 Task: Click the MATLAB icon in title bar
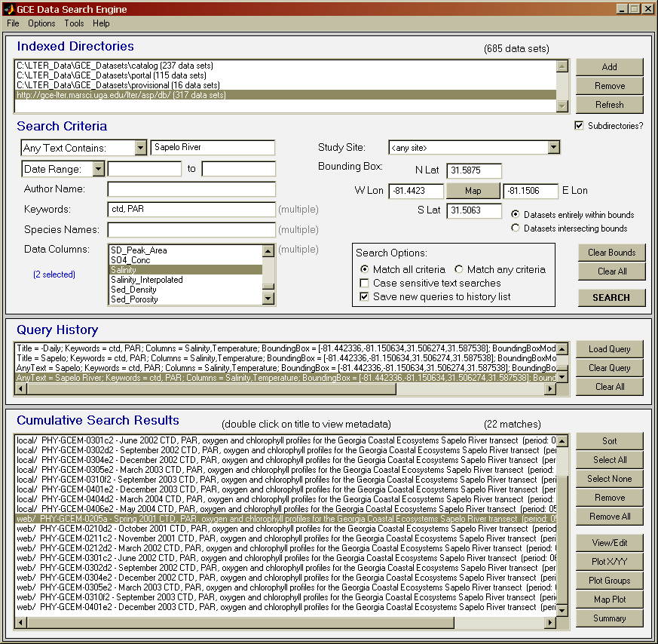[x=8, y=9]
